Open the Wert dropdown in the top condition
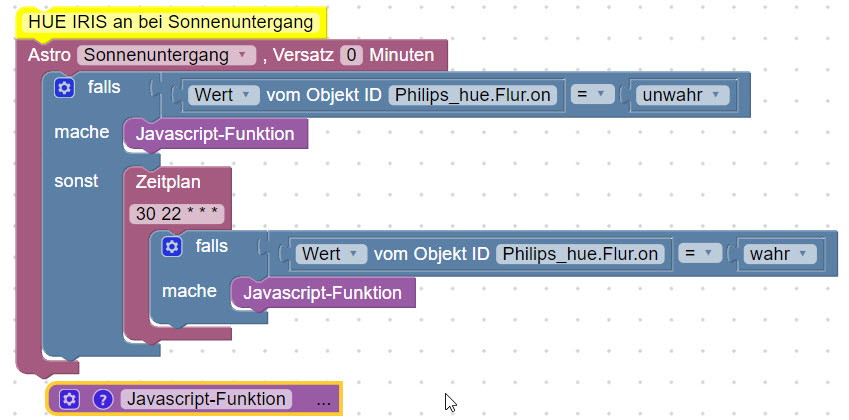 point(223,95)
